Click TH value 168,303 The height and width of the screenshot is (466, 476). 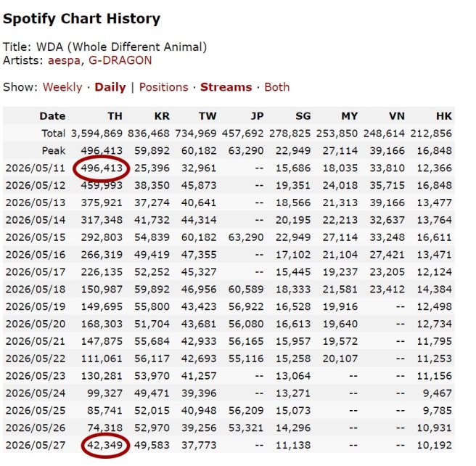tap(102, 324)
